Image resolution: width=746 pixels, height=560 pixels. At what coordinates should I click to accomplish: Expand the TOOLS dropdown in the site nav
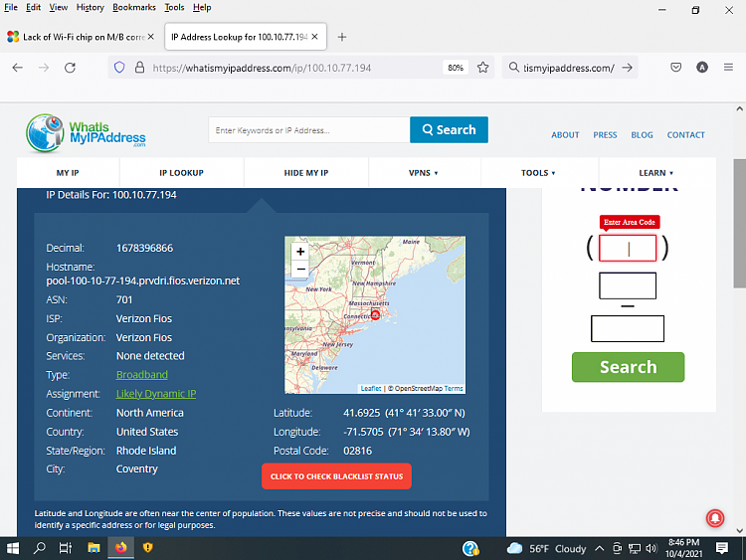click(x=538, y=173)
